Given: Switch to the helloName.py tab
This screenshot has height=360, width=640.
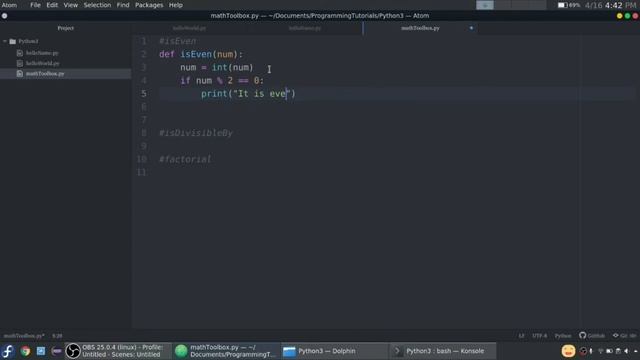Looking at the screenshot, I should (x=305, y=28).
